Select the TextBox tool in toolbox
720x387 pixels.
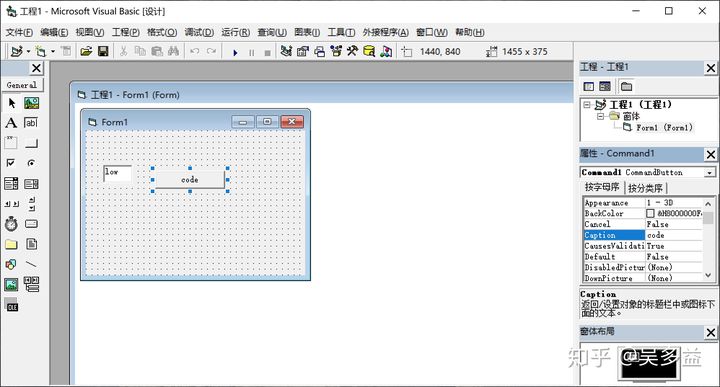31,123
